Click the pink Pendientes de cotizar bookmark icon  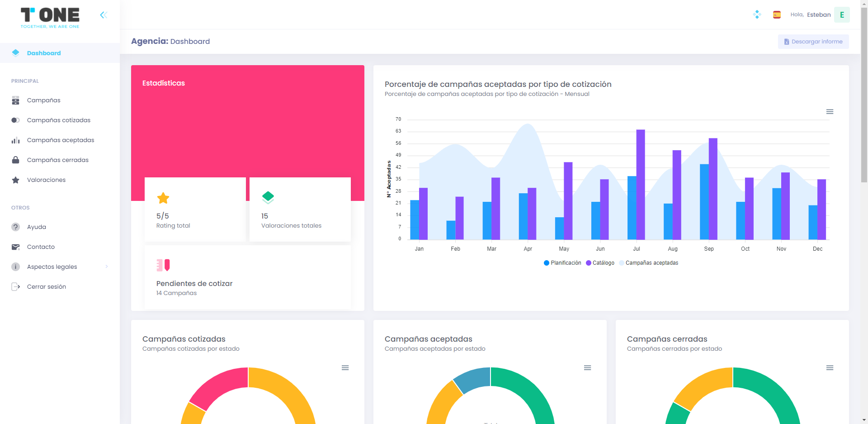pos(163,265)
